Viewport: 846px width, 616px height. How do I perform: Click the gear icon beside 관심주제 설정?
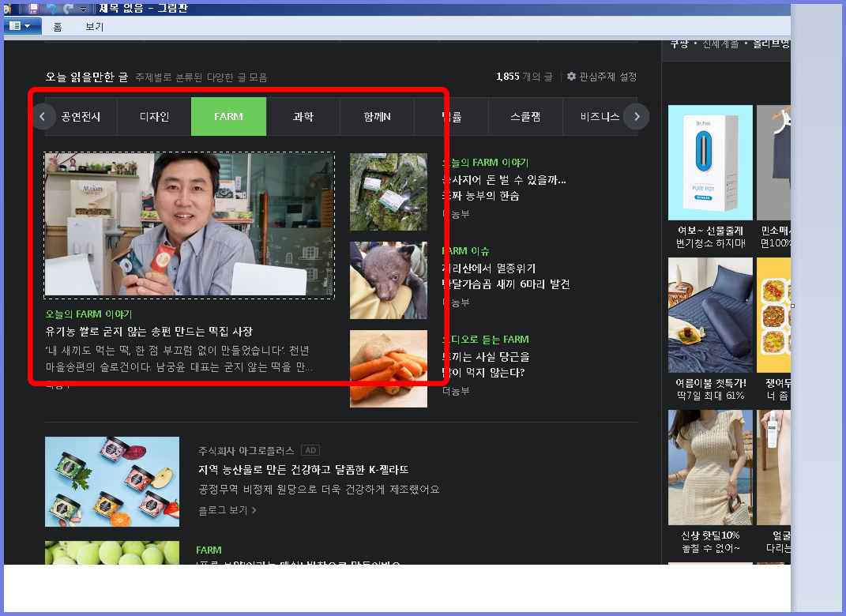(x=571, y=77)
